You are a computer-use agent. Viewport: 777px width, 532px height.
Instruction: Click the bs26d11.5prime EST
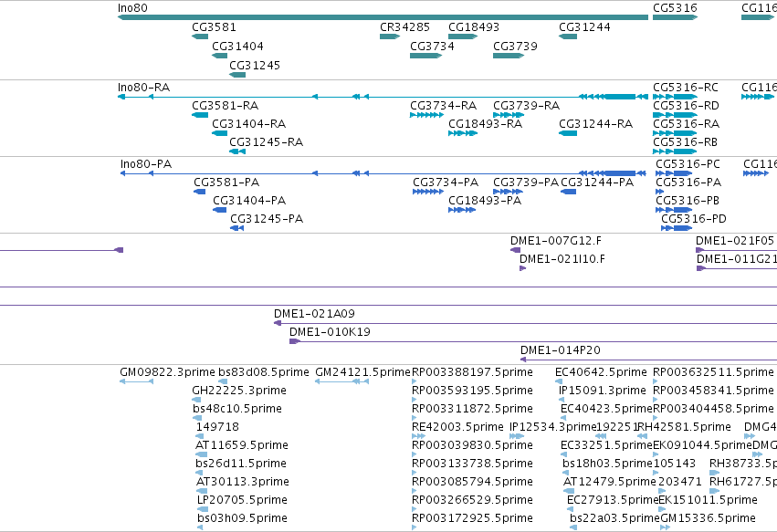(199, 473)
